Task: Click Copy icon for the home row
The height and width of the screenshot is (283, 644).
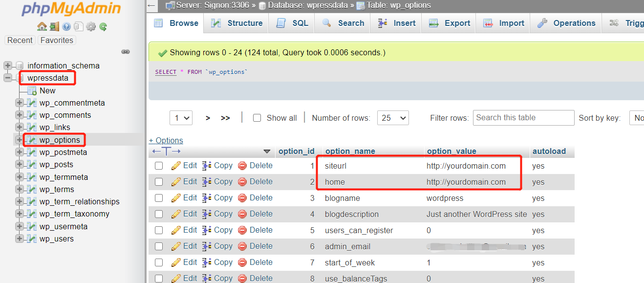Action: tap(207, 182)
